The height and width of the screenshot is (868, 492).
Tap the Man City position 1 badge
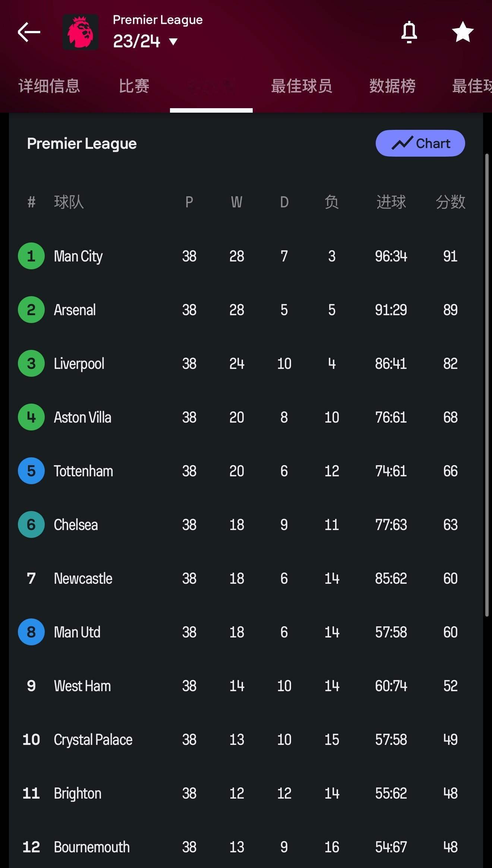point(31,256)
